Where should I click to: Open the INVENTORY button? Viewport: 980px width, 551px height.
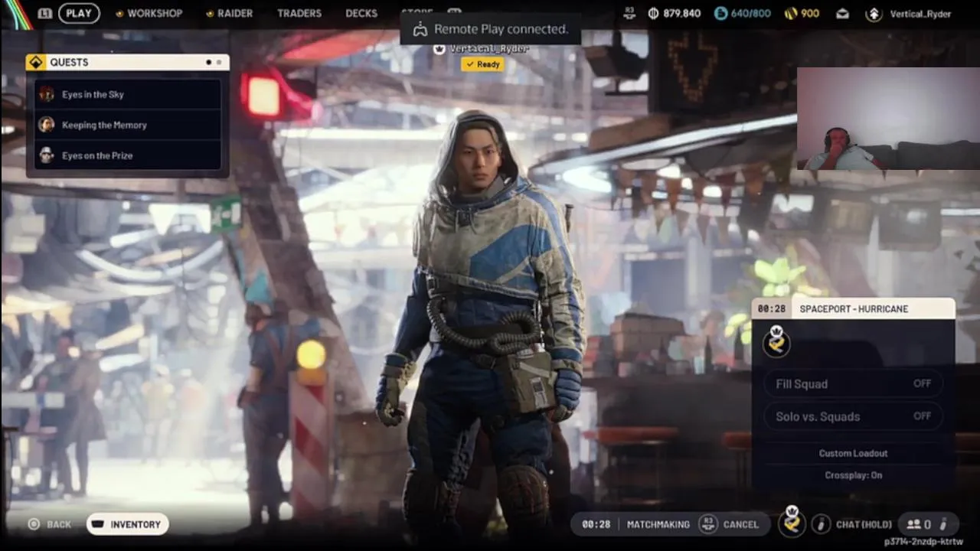(x=127, y=524)
